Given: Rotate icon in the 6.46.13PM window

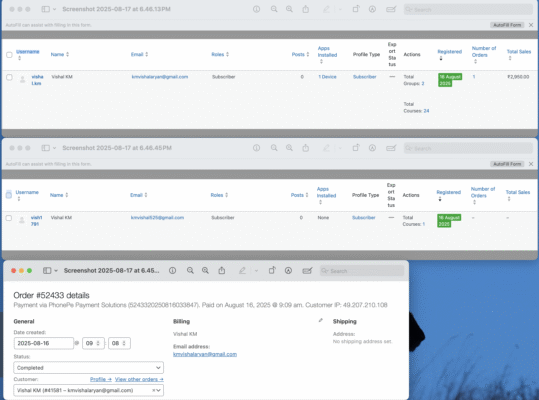Looking at the screenshot, I should point(356,9).
